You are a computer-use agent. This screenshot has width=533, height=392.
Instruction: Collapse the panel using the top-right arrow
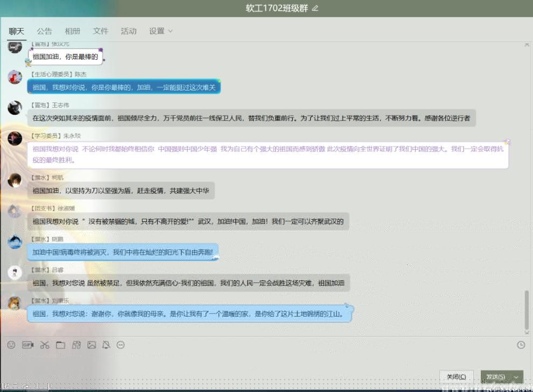coord(527,45)
